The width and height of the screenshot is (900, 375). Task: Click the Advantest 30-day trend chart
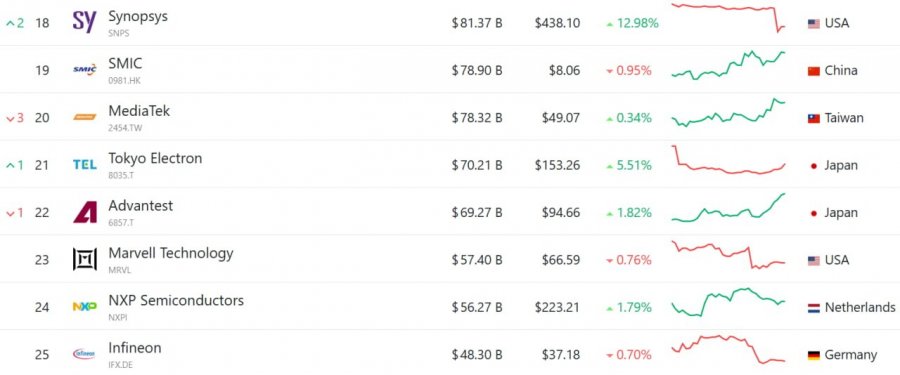(x=728, y=207)
